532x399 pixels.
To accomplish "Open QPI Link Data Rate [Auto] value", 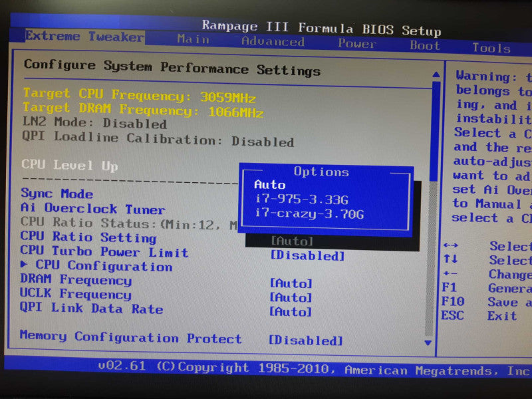I will tap(291, 312).
